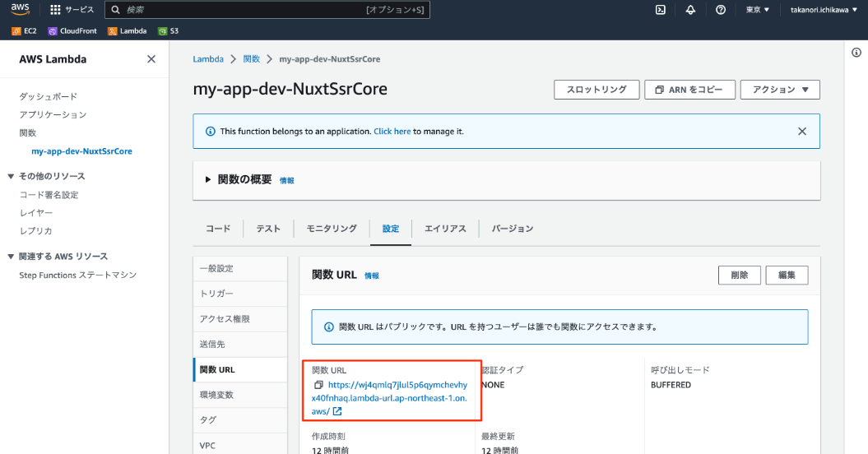Open VPC in settings menu
Image resolution: width=868 pixels, height=454 pixels.
pyautogui.click(x=240, y=445)
